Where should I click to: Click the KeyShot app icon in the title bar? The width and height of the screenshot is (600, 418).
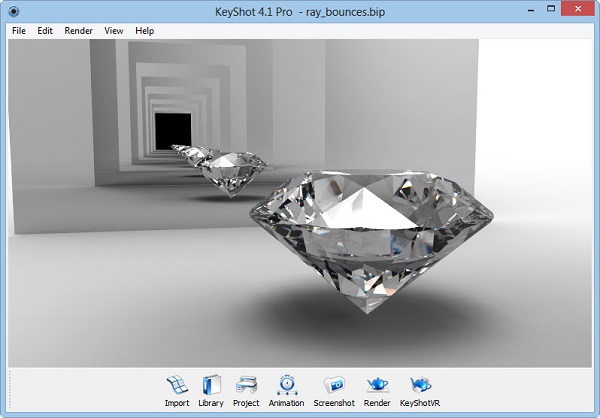click(x=13, y=11)
